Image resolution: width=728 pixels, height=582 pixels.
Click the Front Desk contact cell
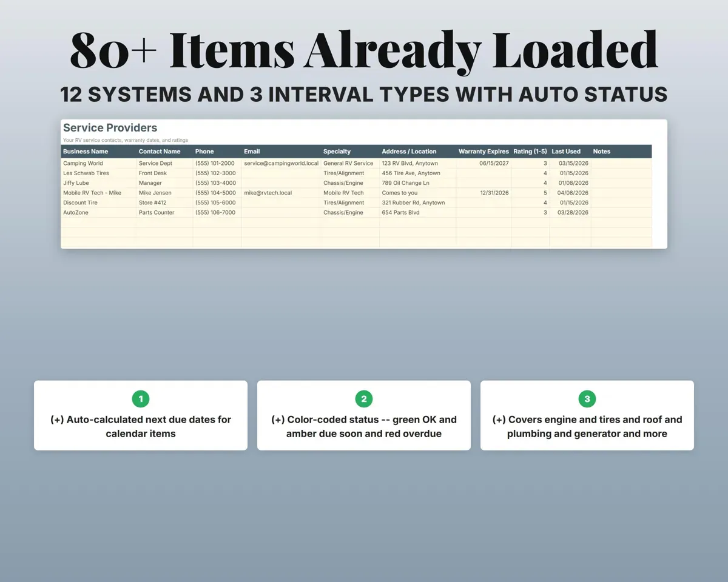pos(164,173)
